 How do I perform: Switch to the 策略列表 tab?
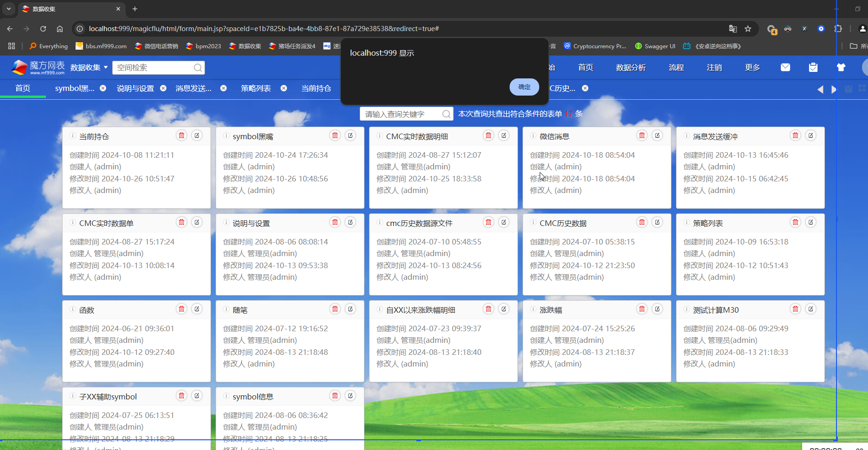click(x=256, y=88)
